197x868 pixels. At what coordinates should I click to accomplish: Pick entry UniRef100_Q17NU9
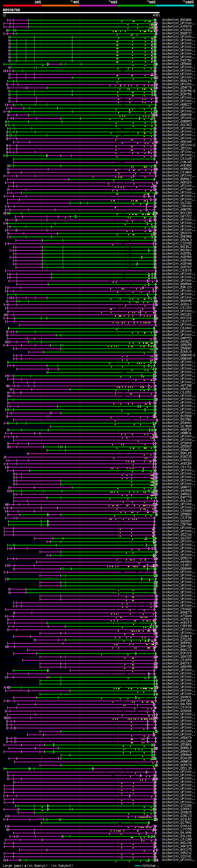[177, 426]
